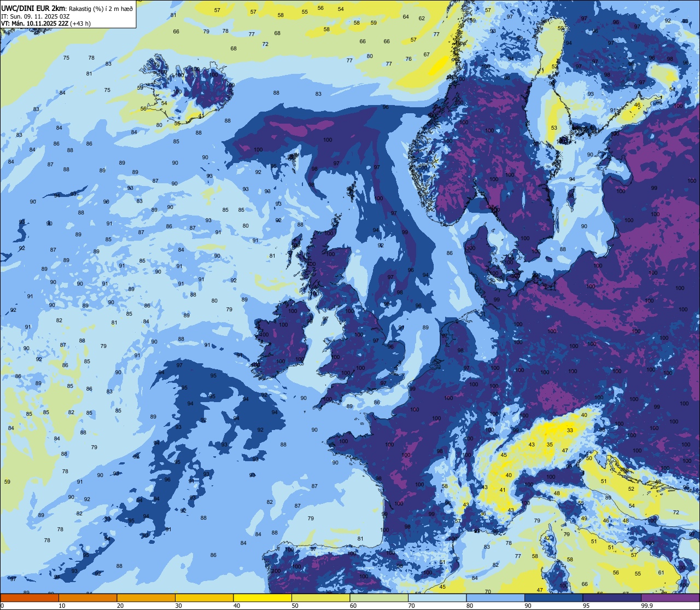Click the '62' humidity value on the map
Screen dimensions: 700x610
click(422, 19)
